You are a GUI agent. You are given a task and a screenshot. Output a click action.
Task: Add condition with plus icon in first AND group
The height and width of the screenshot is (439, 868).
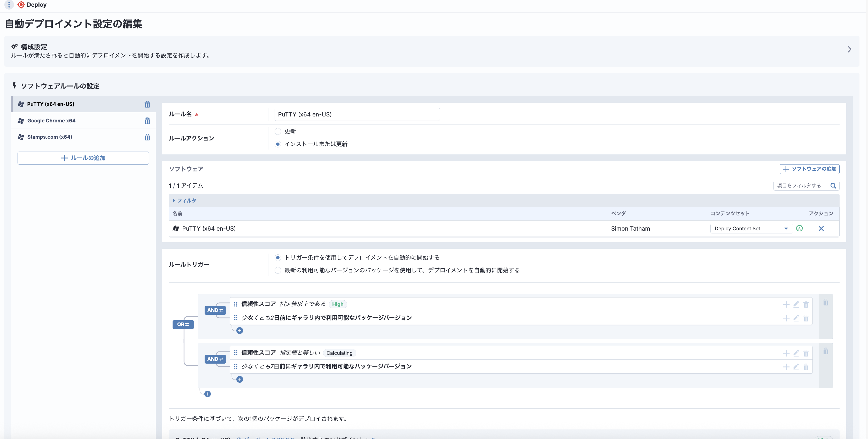pyautogui.click(x=239, y=331)
